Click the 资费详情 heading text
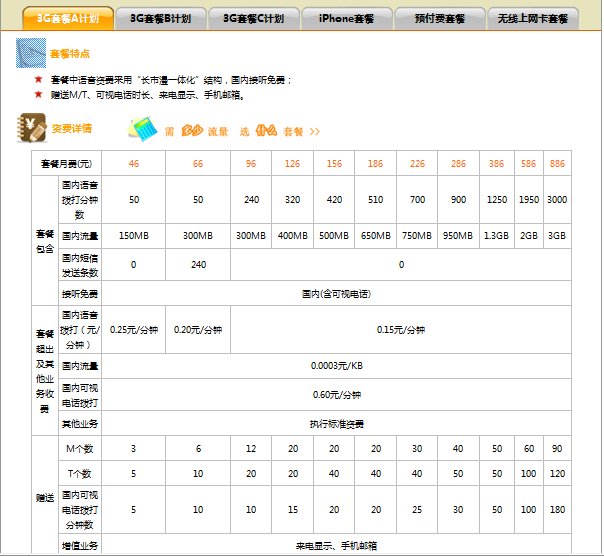This screenshot has width=604, height=556. click(72, 128)
